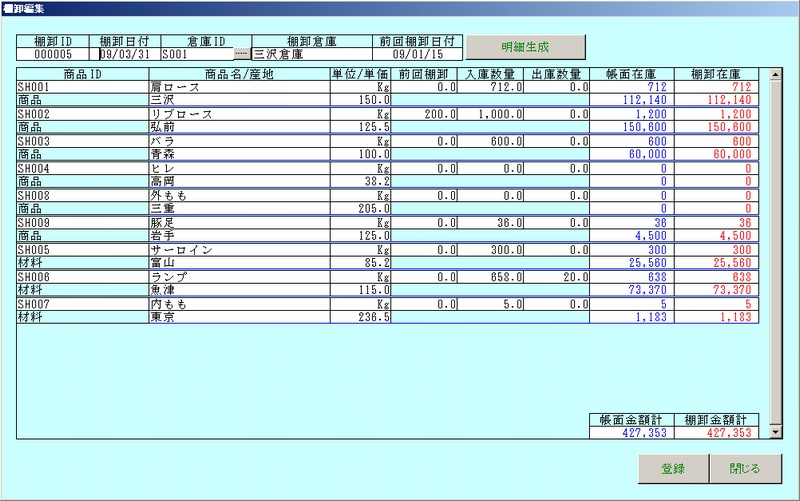Click the 明細生成 button
800x501 pixels.
[x=525, y=47]
